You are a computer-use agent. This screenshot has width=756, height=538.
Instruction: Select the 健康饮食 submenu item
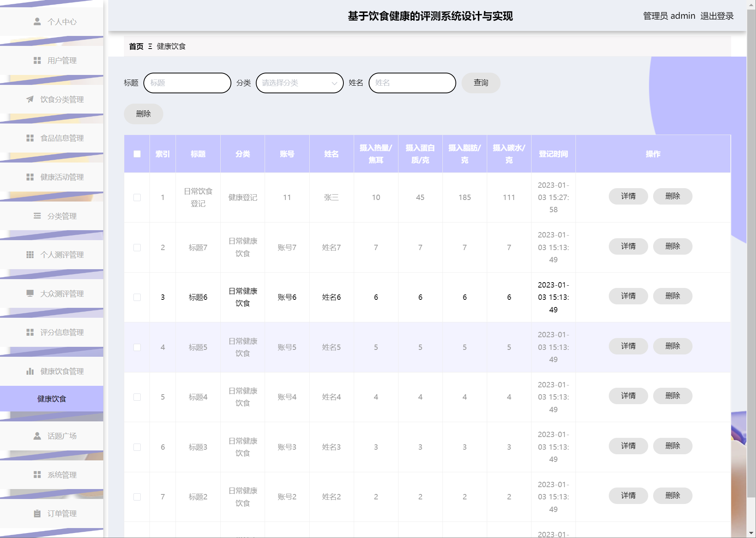52,399
